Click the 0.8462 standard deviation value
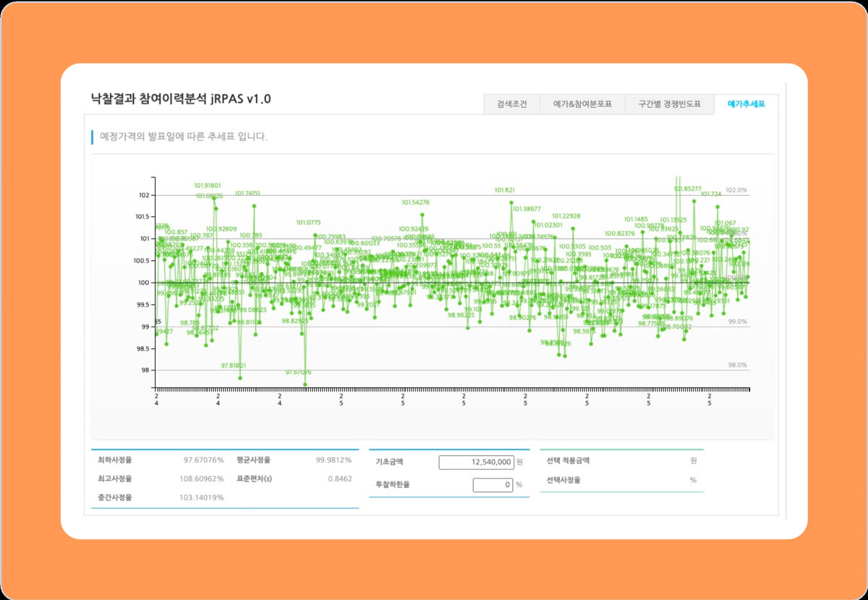This screenshot has height=600, width=868. [x=340, y=479]
